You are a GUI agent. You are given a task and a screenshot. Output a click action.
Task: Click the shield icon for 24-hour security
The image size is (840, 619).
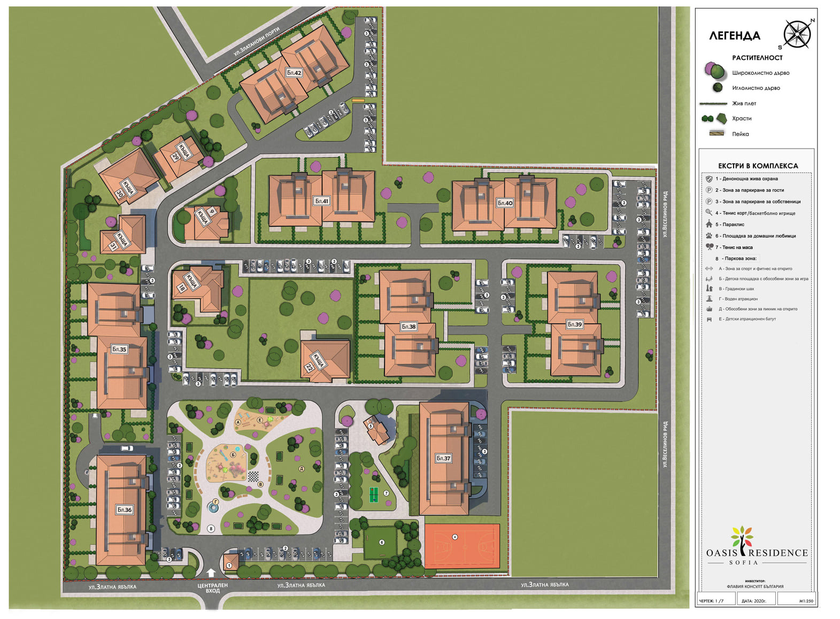click(709, 179)
